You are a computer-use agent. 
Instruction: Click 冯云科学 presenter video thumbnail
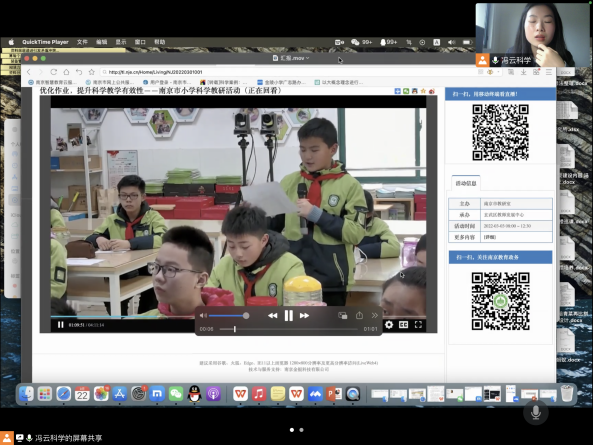pyautogui.click(x=532, y=35)
